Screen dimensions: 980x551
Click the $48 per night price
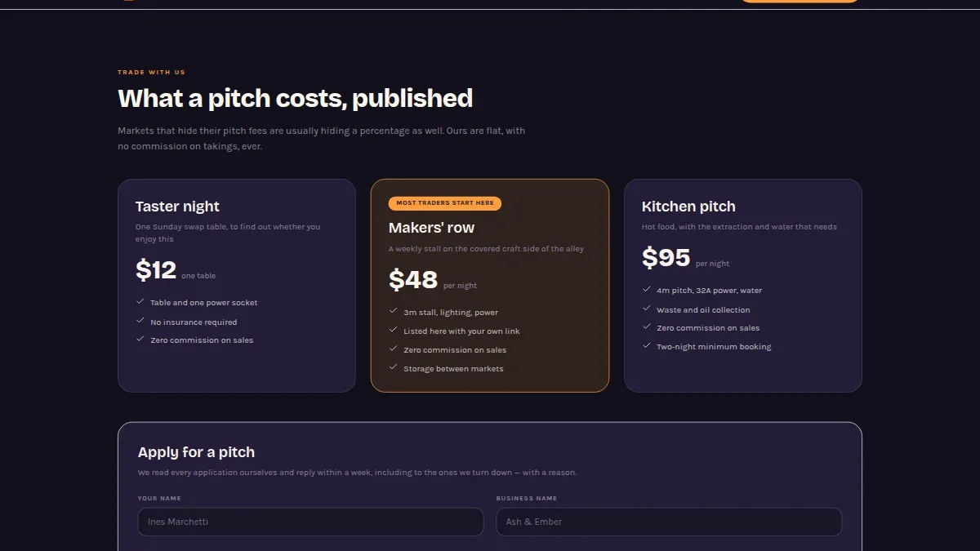tap(433, 280)
